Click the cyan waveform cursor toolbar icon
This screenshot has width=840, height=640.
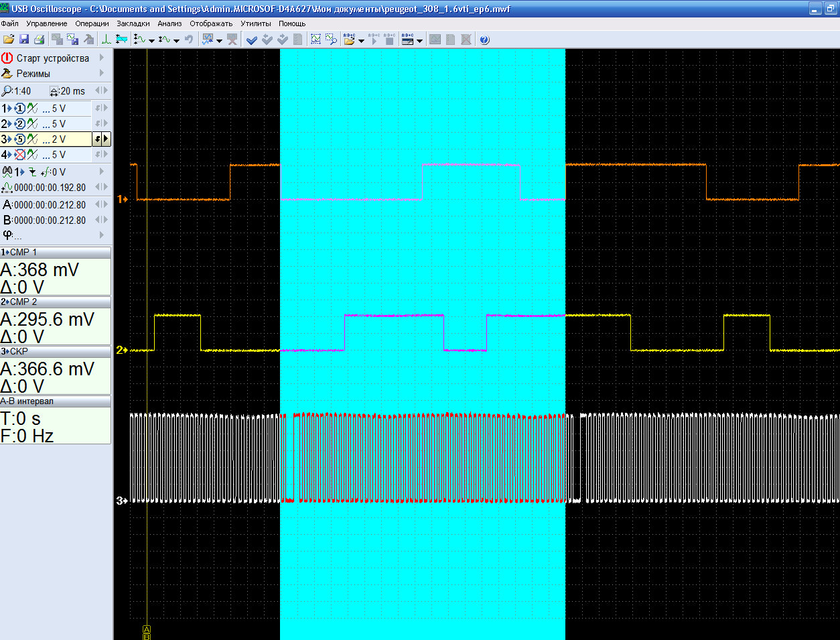click(x=121, y=40)
